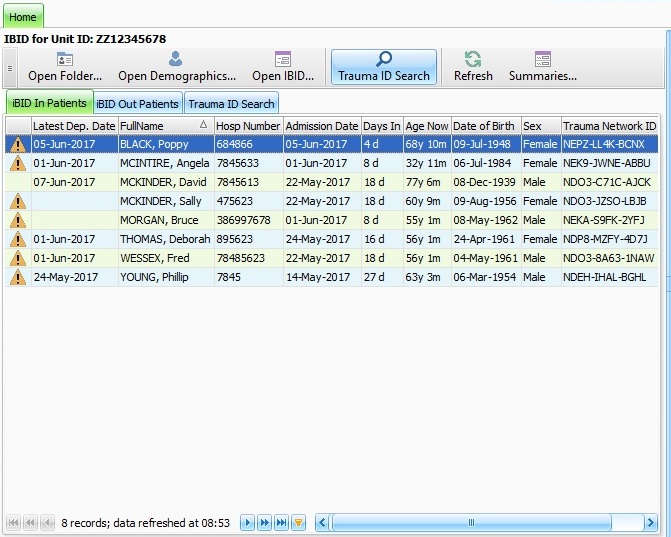
Task: Click the horizontal scrollbar thumb
Action: 470,522
